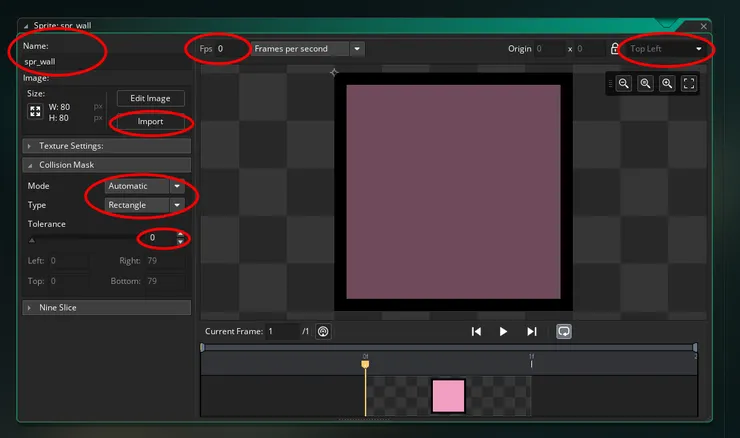Jump to the last frame
Screen dimensions: 740x438
(532, 331)
